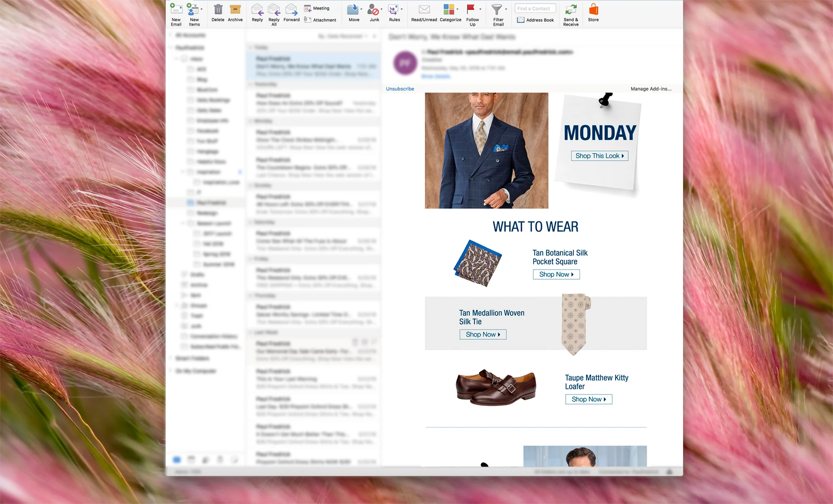Click the Filter Email funnel icon
Viewport: 833px width, 504px height.
496,9
